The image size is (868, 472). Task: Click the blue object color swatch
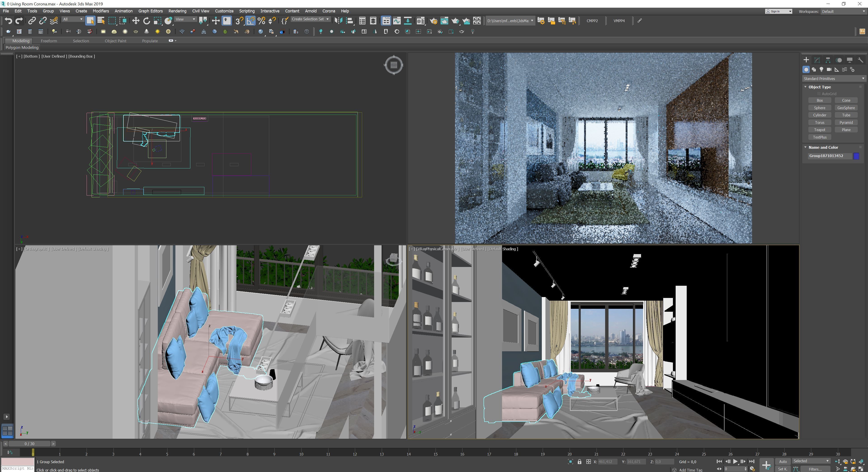tap(856, 156)
